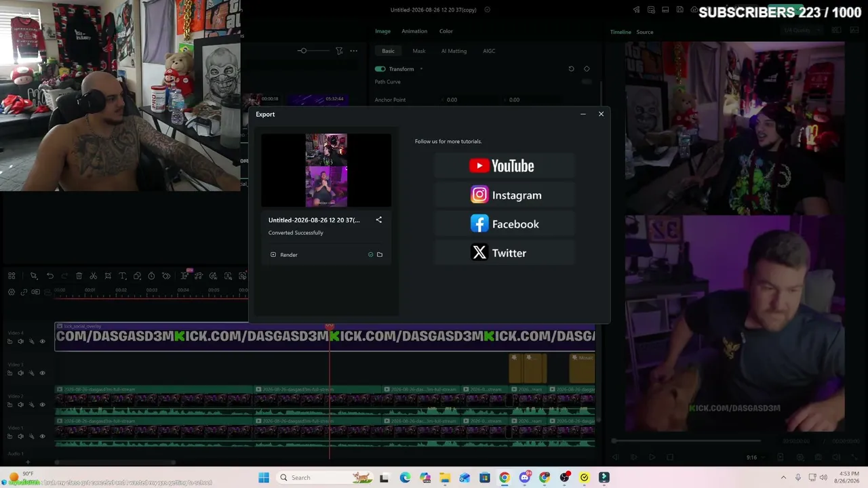Click the audio music note tool icon
The width and height of the screenshot is (868, 488).
coord(199,276)
